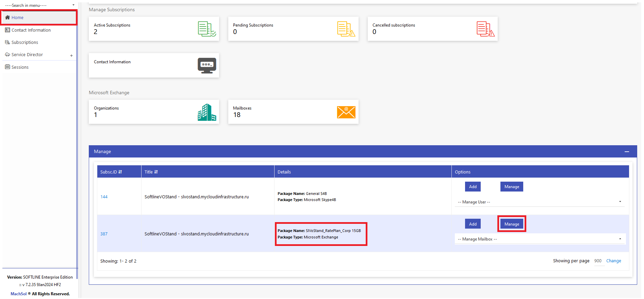Click the per page value field 900
Viewport: 644px width, 299px height.
[x=598, y=261]
